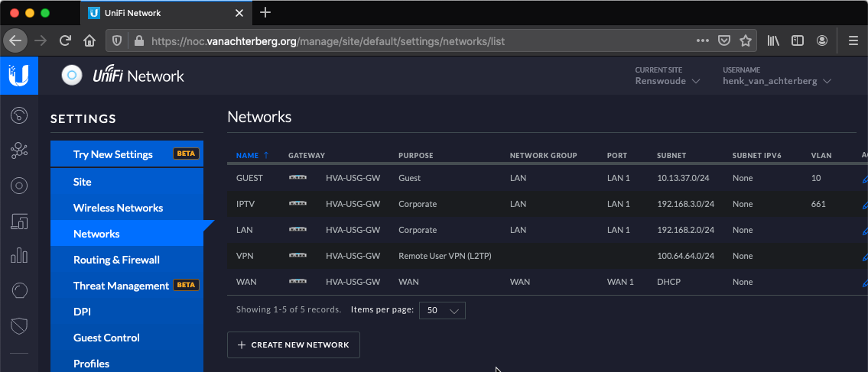This screenshot has height=372, width=868.
Task: Open tracking protection shield in address bar
Action: tap(117, 41)
